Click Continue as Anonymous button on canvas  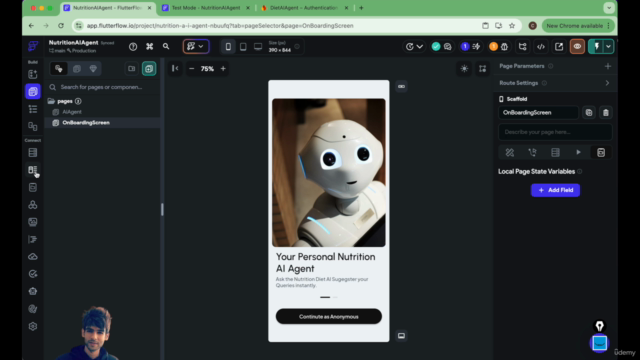click(329, 316)
